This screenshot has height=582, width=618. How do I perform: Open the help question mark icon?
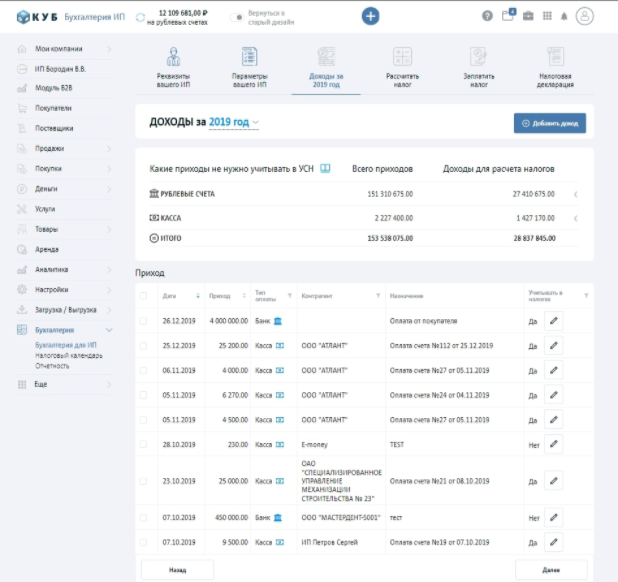click(x=487, y=16)
